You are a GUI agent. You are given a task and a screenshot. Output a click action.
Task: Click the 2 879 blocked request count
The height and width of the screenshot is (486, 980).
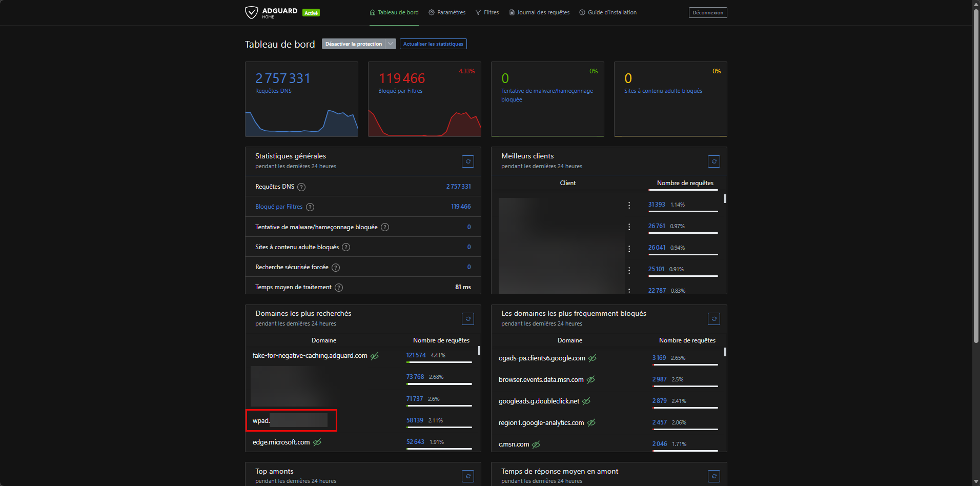(660, 401)
